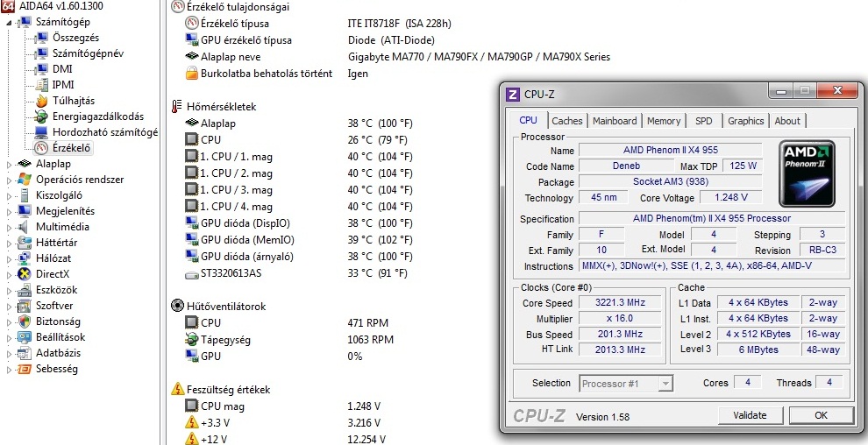868x445 pixels.
Task: Click the Hűtőventilátorok fan icon
Action: tap(177, 306)
